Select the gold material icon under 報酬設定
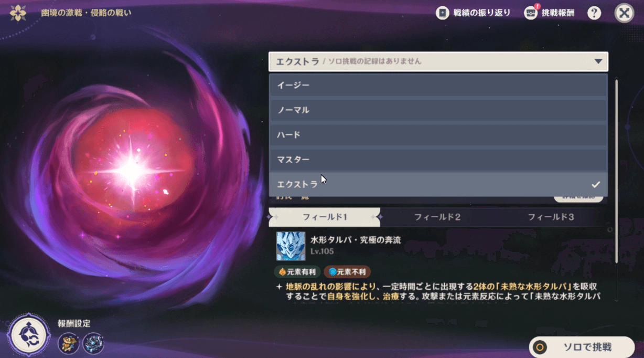 coord(68,344)
